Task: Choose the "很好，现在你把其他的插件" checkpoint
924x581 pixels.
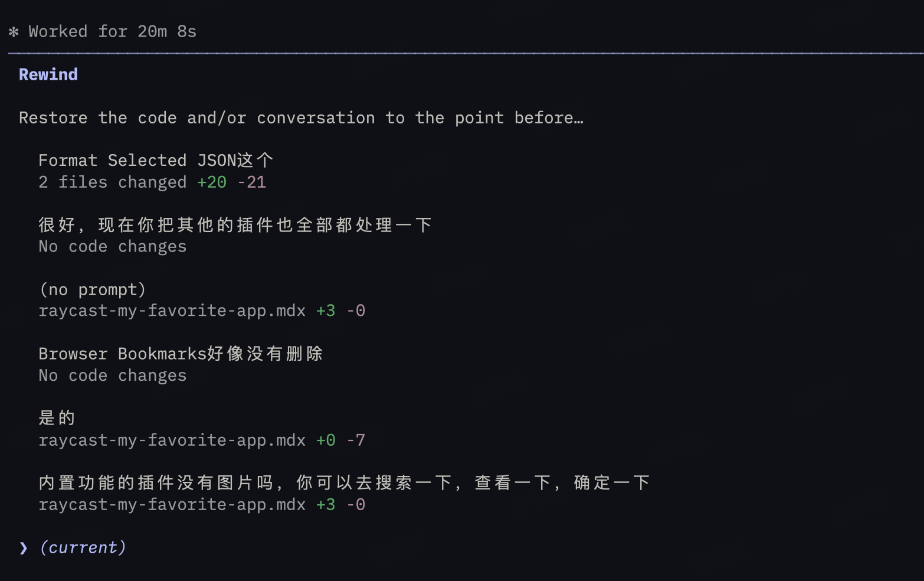Action: click(235, 225)
